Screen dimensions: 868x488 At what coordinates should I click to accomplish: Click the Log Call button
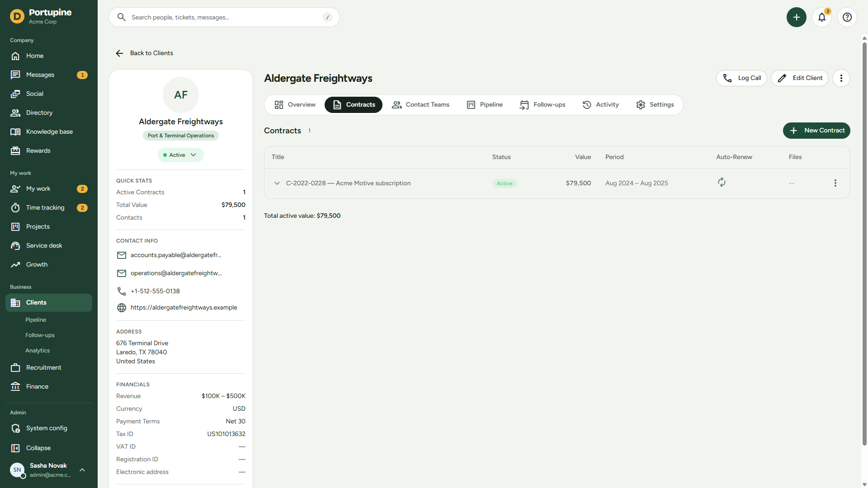point(741,78)
